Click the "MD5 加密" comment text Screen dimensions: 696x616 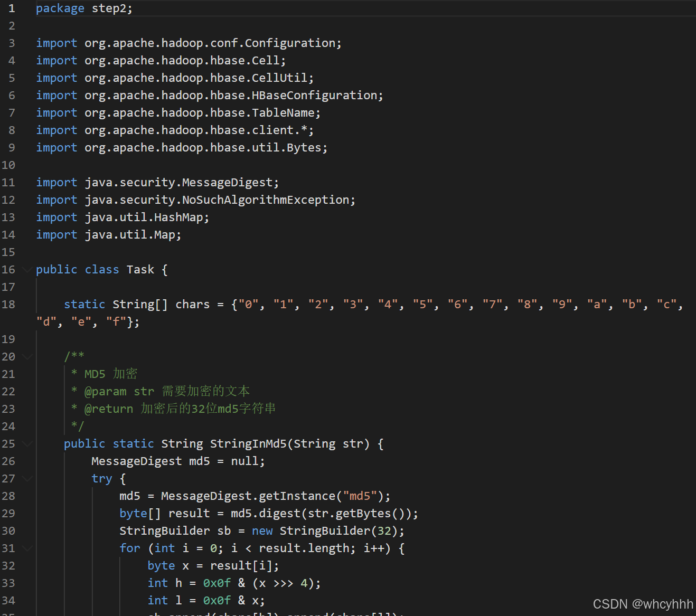pos(111,374)
